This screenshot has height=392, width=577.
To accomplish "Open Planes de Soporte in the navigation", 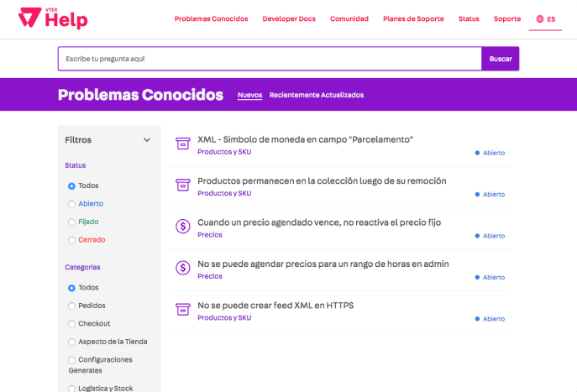I will point(413,18).
